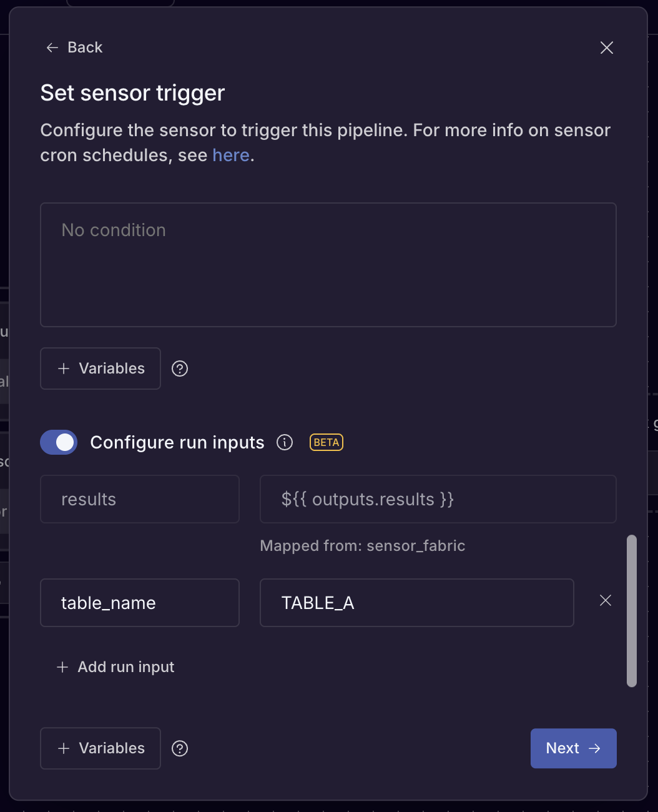
Task: Click the plus icon in the Variables button
Action: point(62,369)
